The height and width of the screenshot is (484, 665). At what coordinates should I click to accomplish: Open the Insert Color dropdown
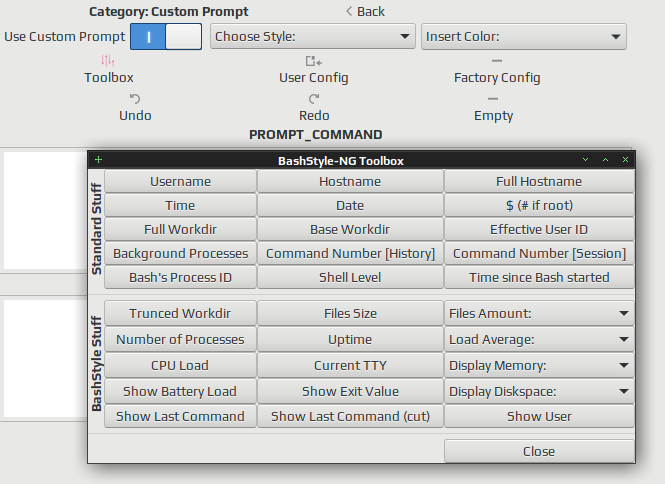(524, 36)
